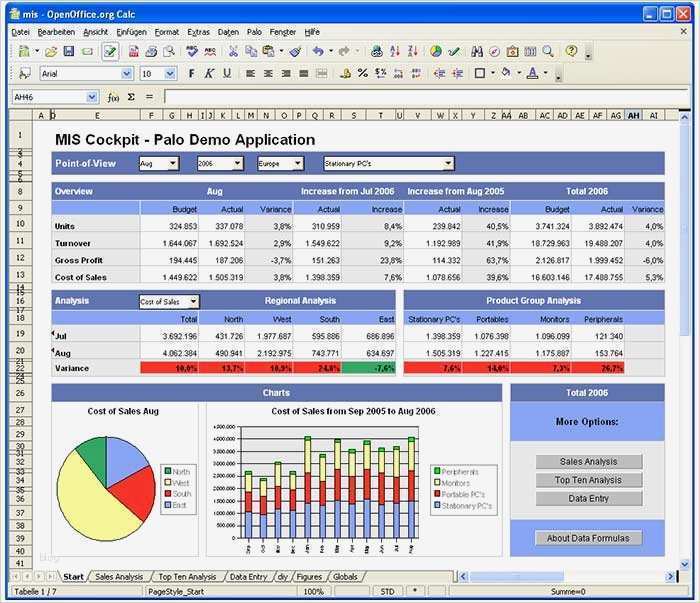Toggle align right
This screenshot has height=603, width=700.
tap(286, 73)
